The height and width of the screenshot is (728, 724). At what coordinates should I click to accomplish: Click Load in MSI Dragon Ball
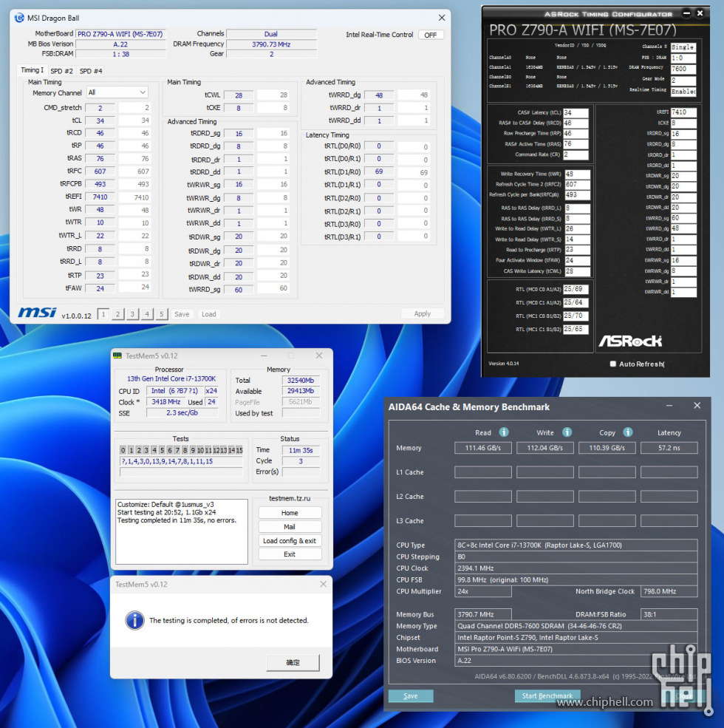click(209, 314)
